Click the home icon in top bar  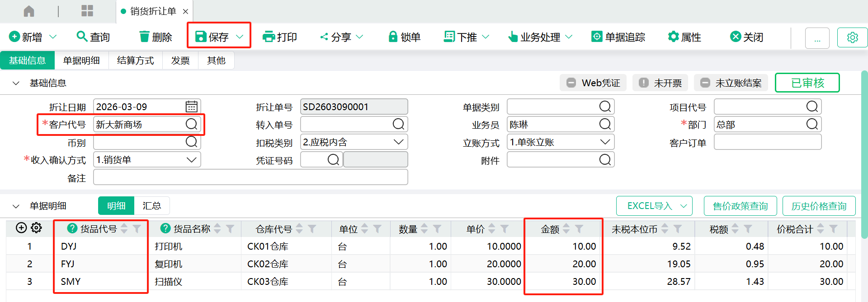coord(29,11)
